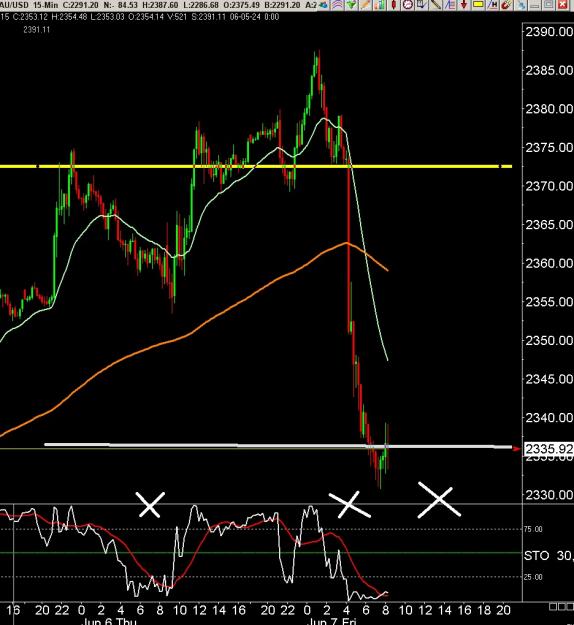Select the orange pencil drawing tool

[x=365, y=5]
